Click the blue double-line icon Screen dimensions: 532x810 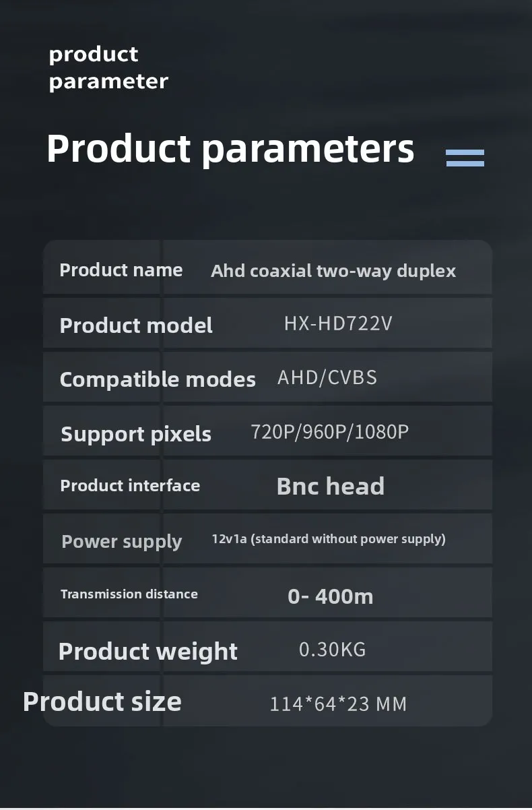point(465,158)
